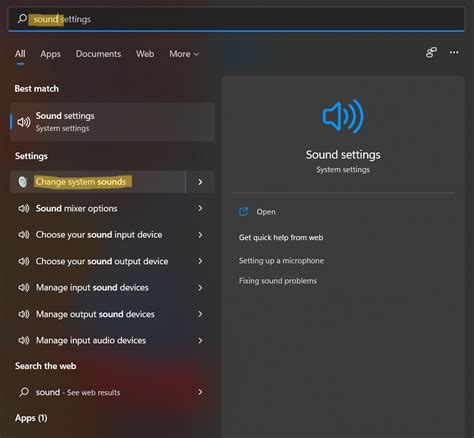The height and width of the screenshot is (438, 474).
Task: Open the Documents tab
Action: [x=98, y=54]
